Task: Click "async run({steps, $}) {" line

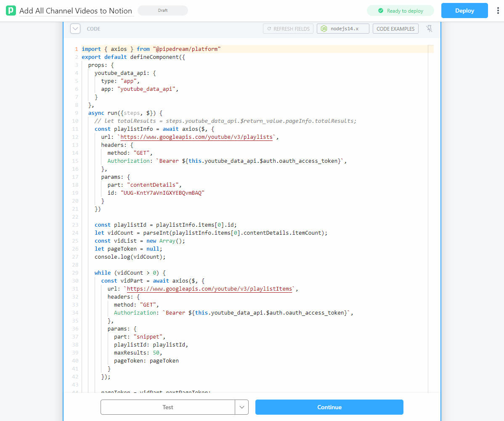Action: [125, 113]
